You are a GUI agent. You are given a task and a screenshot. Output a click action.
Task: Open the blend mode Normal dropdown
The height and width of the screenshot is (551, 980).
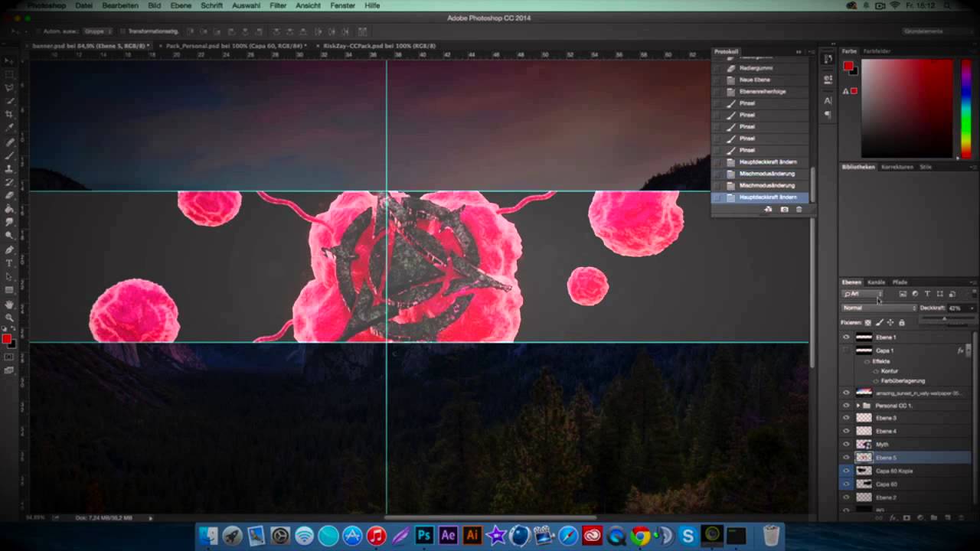[879, 308]
